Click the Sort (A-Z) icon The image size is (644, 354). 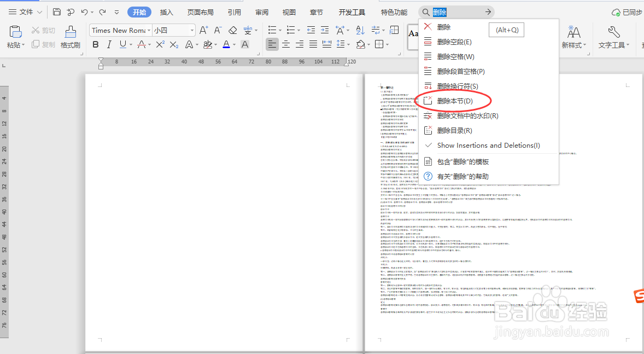click(x=360, y=30)
